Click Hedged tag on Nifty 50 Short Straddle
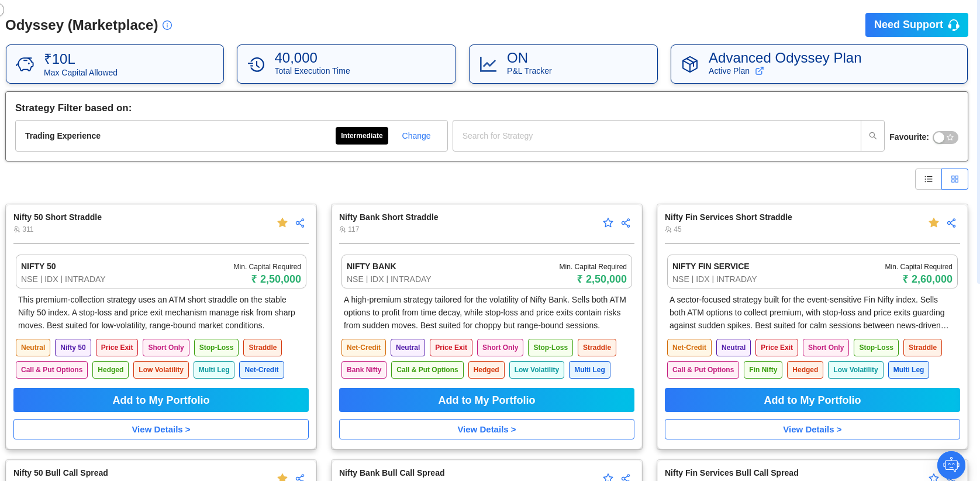The image size is (980, 481). [x=111, y=370]
